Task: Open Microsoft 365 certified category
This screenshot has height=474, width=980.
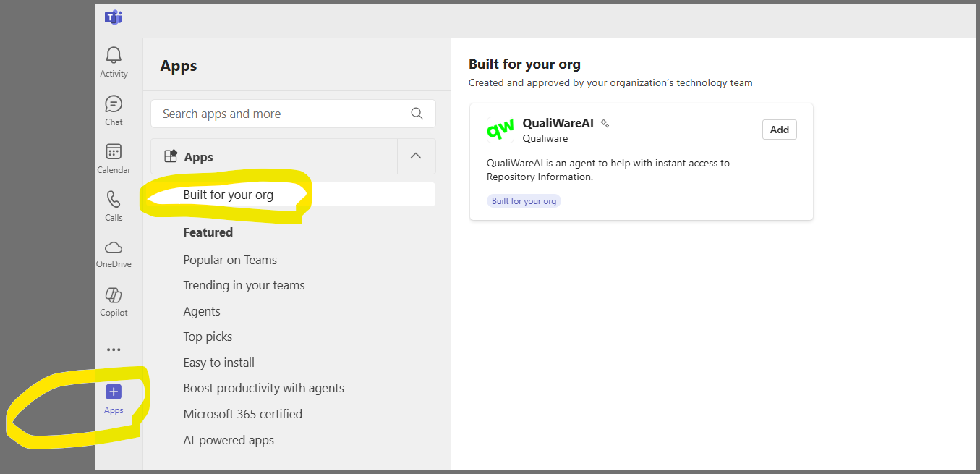Action: [x=242, y=414]
